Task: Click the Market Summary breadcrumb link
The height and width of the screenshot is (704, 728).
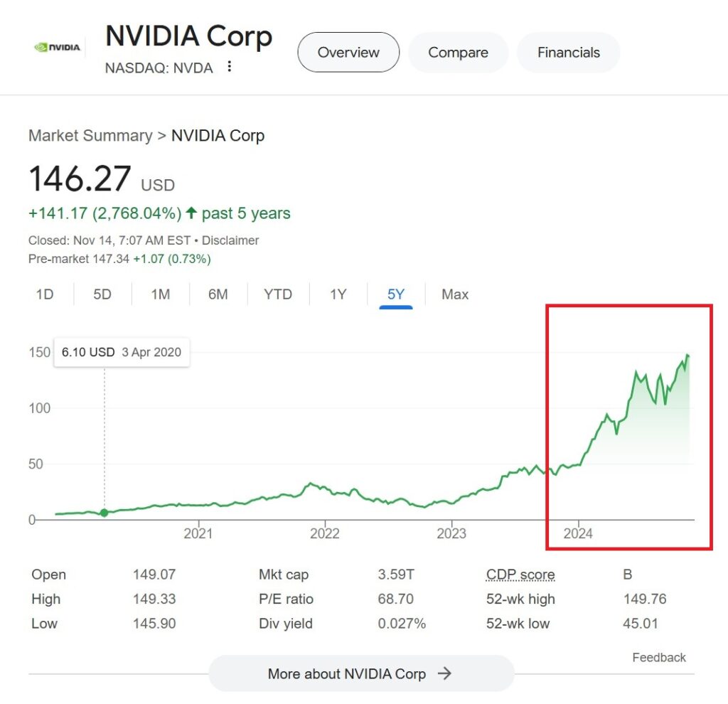Action: (x=90, y=136)
